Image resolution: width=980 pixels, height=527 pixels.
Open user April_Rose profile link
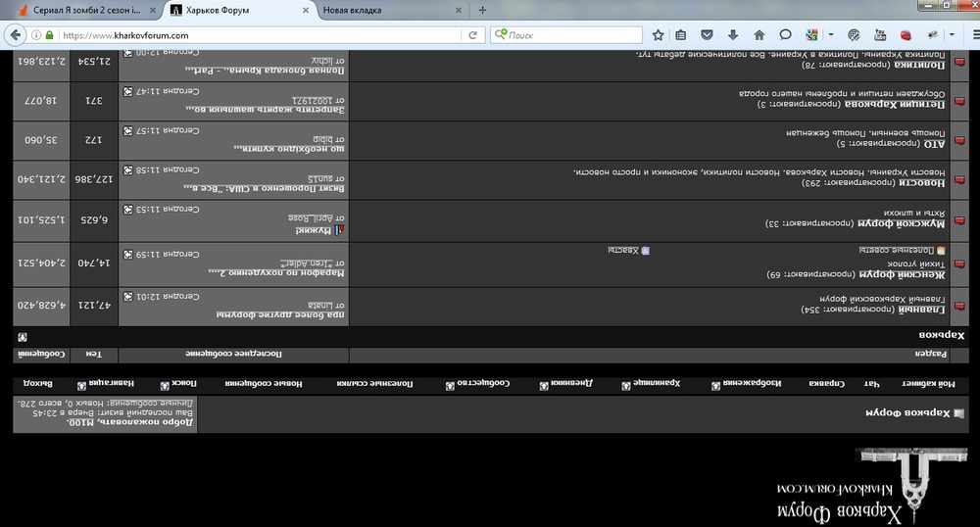coord(311,217)
